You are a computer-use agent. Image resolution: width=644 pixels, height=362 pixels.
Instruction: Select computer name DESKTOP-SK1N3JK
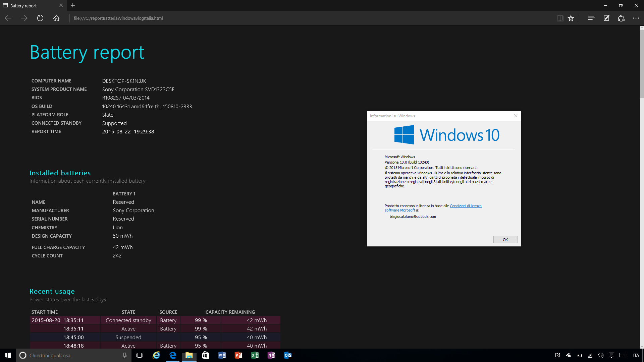pyautogui.click(x=124, y=81)
